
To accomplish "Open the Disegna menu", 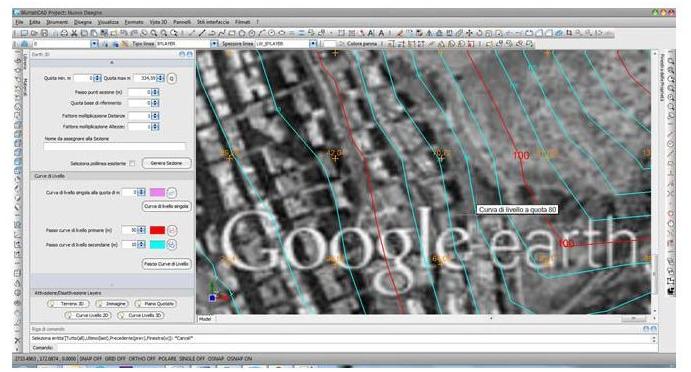I will pyautogui.click(x=82, y=22).
